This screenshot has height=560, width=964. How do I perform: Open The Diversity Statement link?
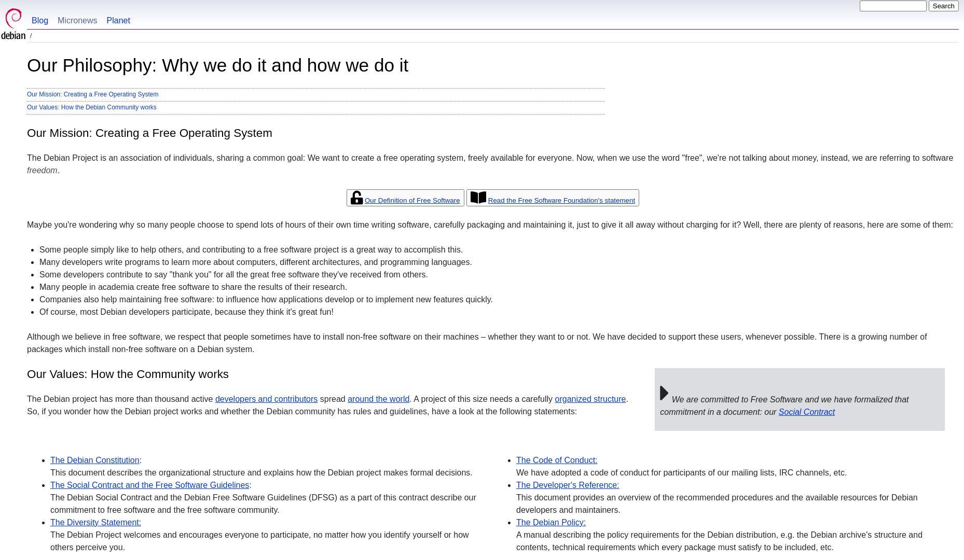coord(95,522)
